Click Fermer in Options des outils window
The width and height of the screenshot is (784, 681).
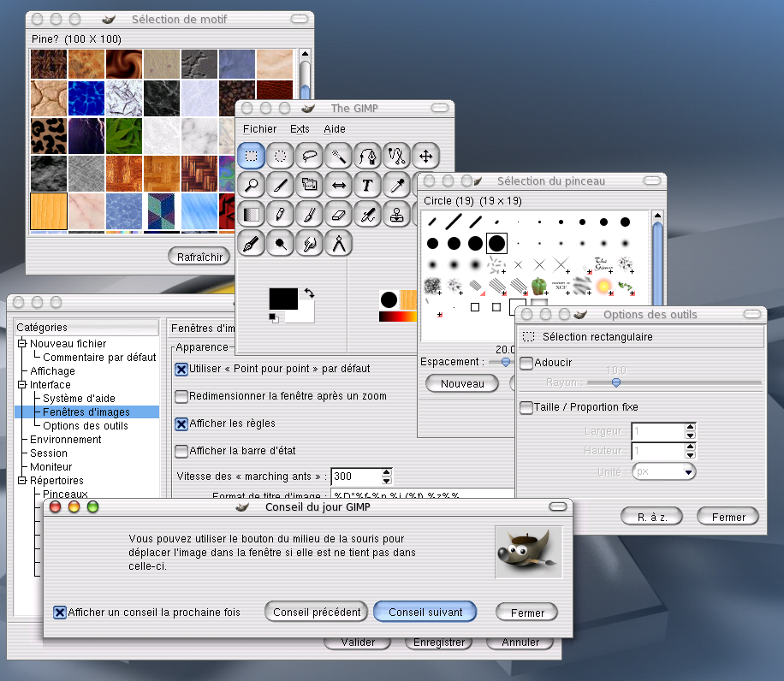point(728,517)
